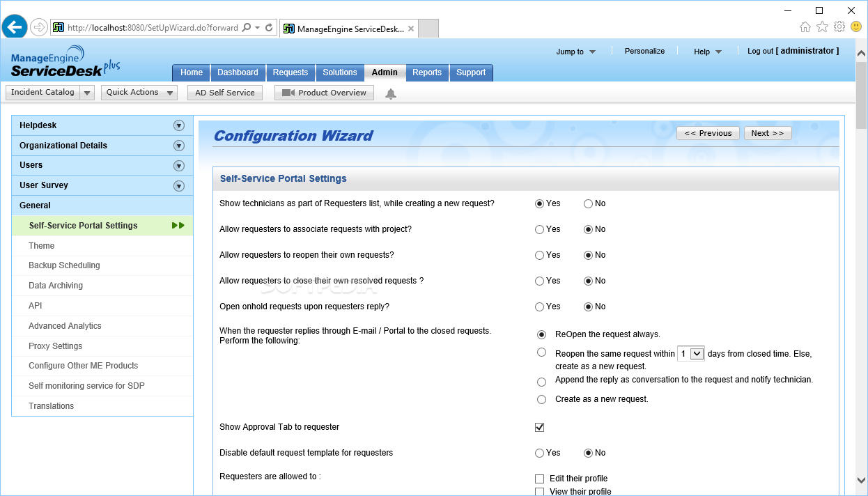The width and height of the screenshot is (868, 496).
Task: Select No for showing technicians in Requesters list
Action: click(588, 204)
